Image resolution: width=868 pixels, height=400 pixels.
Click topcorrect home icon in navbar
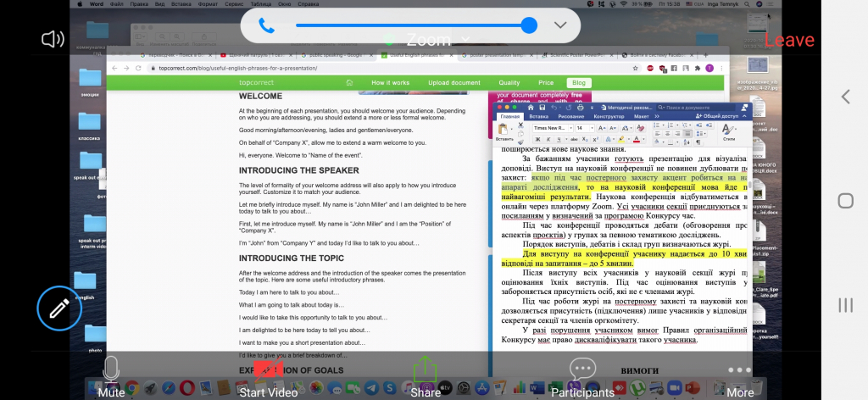(x=349, y=83)
